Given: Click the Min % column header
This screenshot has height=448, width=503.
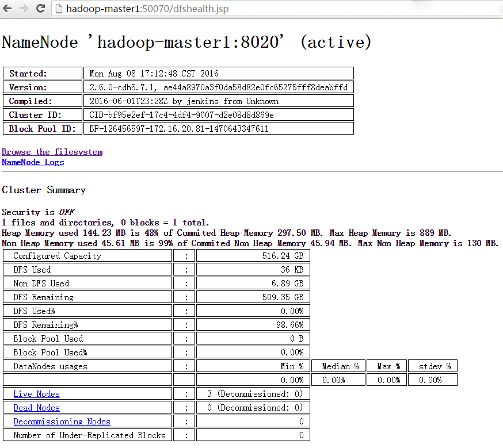Looking at the screenshot, I should [292, 366].
